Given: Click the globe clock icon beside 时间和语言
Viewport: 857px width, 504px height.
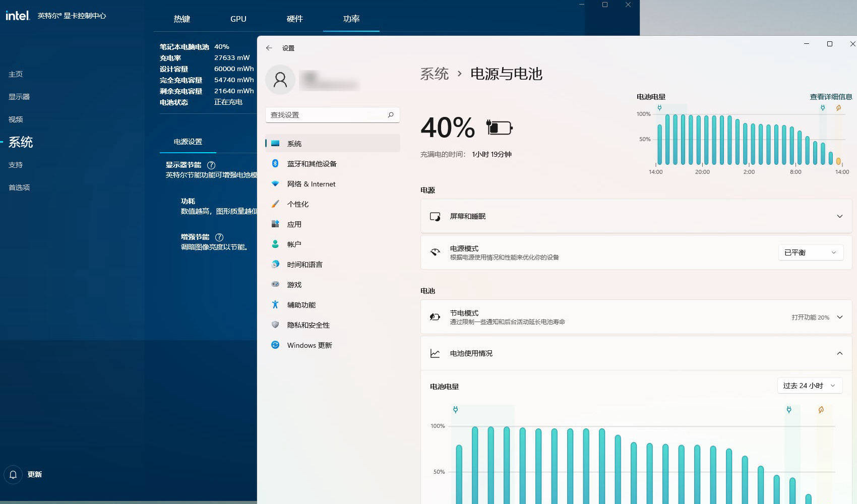Looking at the screenshot, I should pos(275,264).
